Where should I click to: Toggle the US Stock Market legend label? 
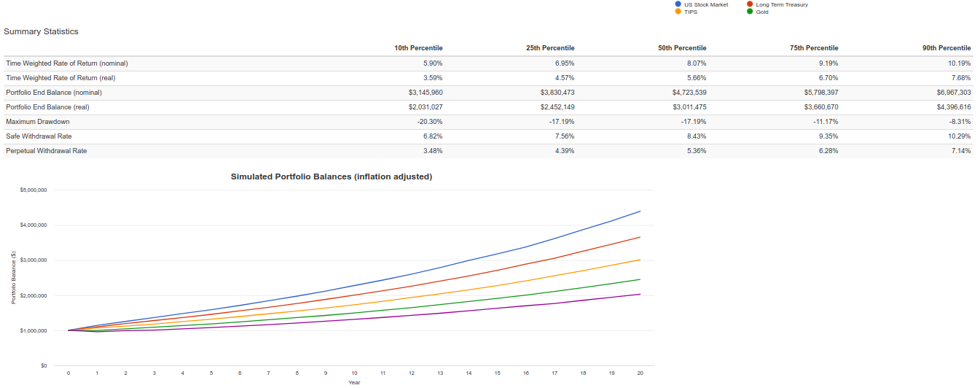[x=706, y=4]
